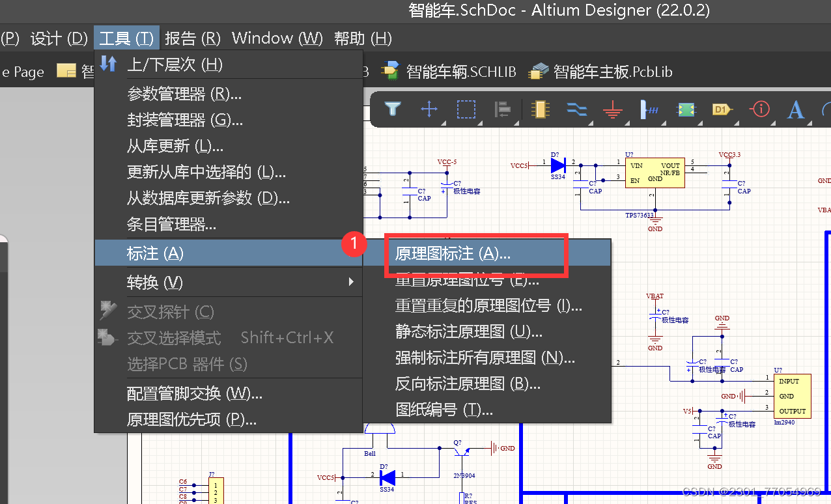Viewport: 831px width, 504px height.
Task: Choose the dashed rectangle selection tool
Action: coord(466,109)
